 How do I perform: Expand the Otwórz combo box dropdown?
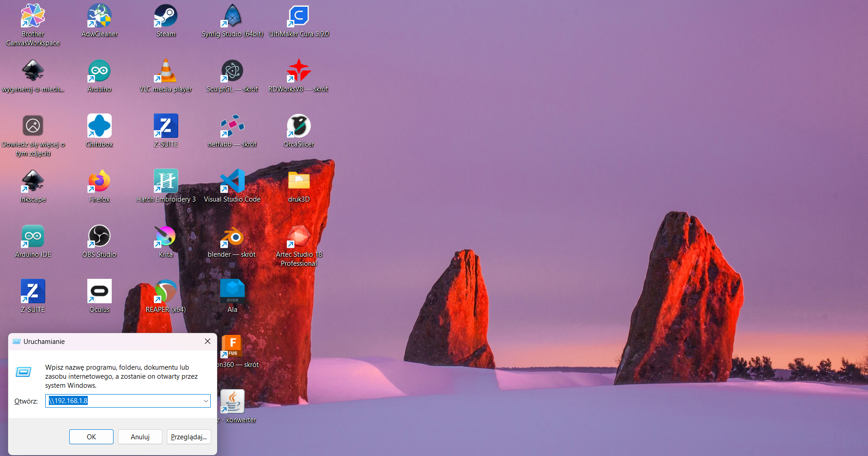(x=206, y=401)
